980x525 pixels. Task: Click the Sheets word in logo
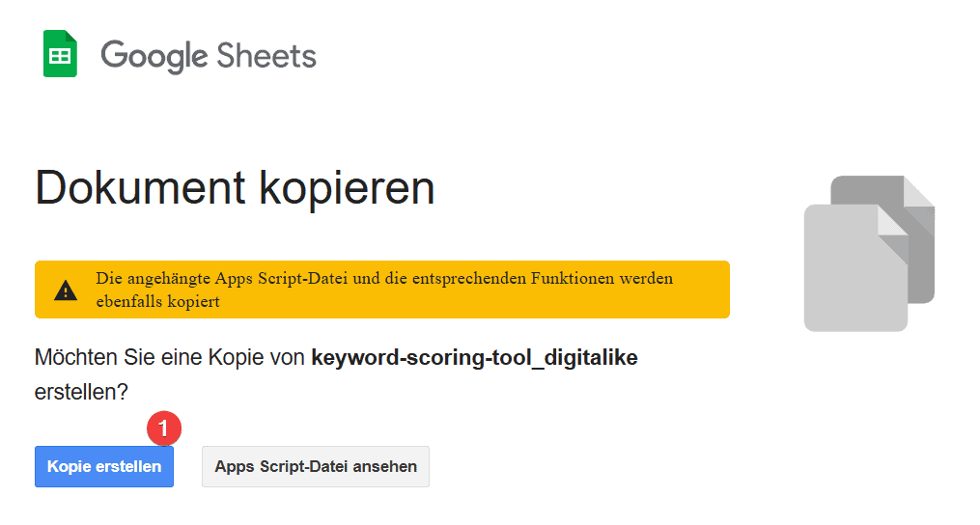(x=266, y=56)
